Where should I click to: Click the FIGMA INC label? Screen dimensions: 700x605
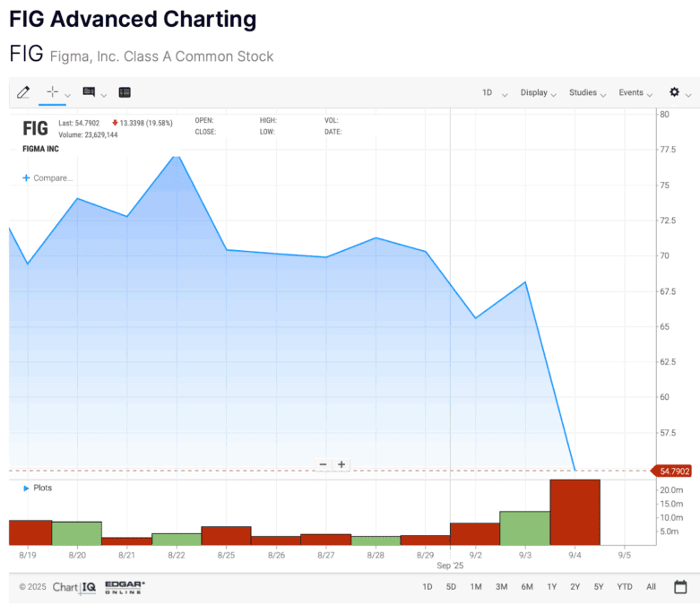point(40,149)
